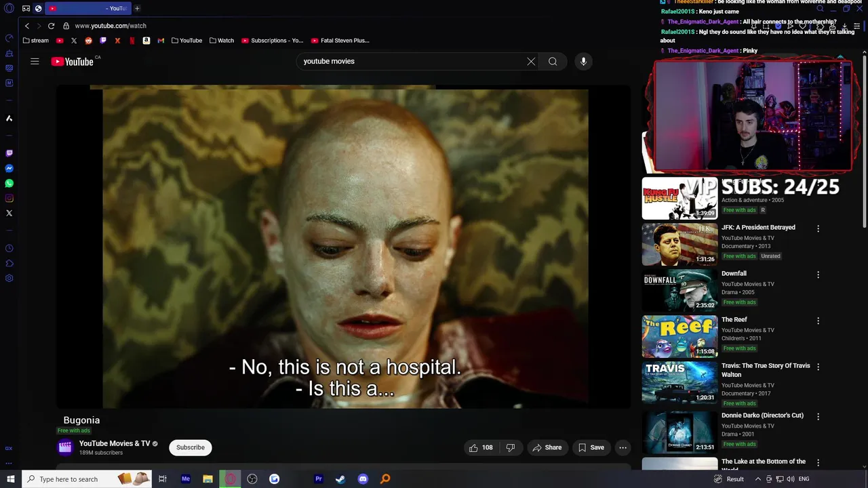Open Aria AI in the sidebar
868x488 pixels.
[9, 119]
